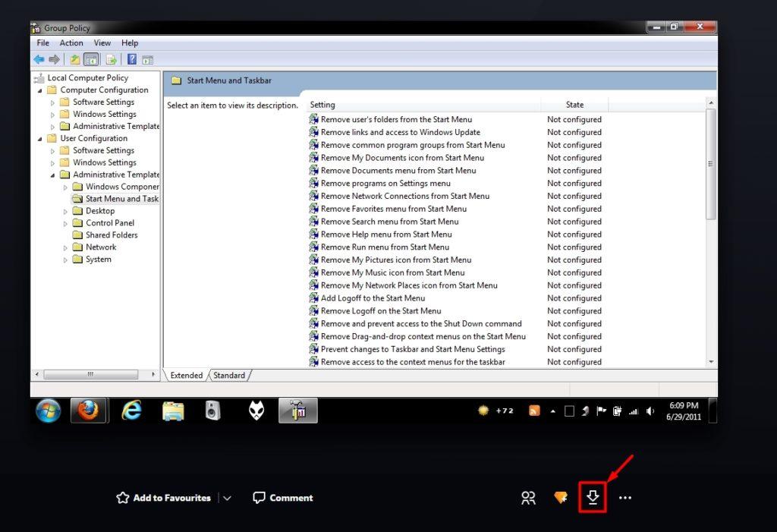Open the three-dots more options menu
Image resolution: width=777 pixels, height=532 pixels.
tap(625, 498)
